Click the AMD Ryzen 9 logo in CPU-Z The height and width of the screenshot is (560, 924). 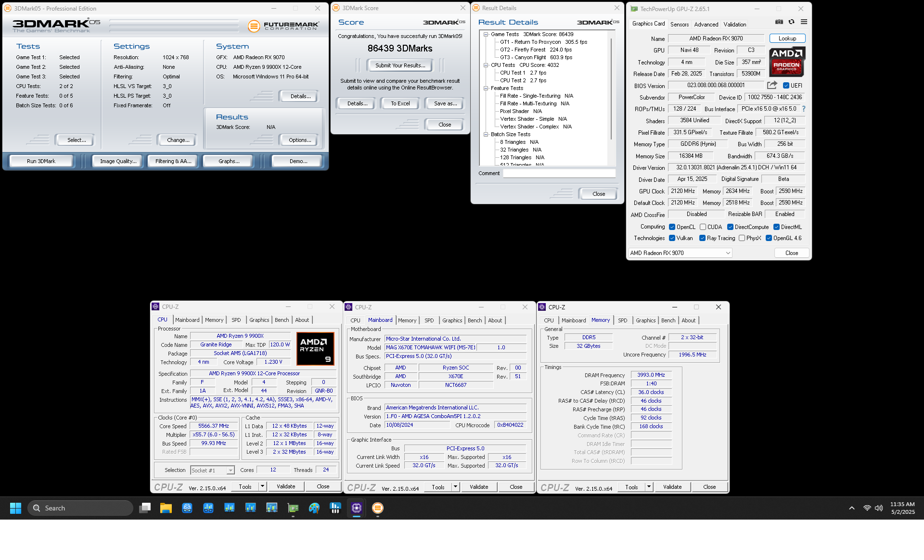click(x=315, y=348)
